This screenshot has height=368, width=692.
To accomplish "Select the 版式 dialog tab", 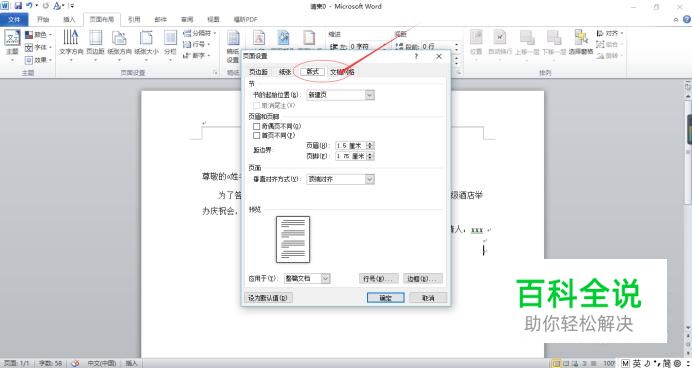I will [x=312, y=72].
